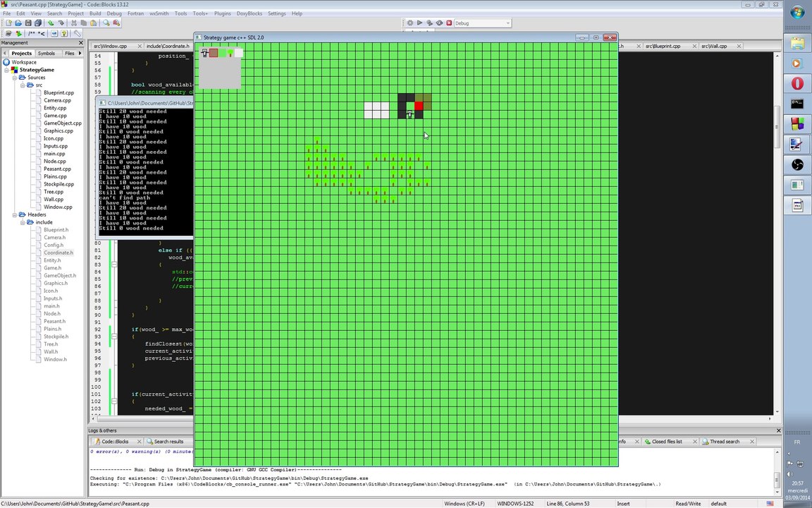The image size is (812, 508).
Task: Click the Build and run icon
Action: [429, 23]
